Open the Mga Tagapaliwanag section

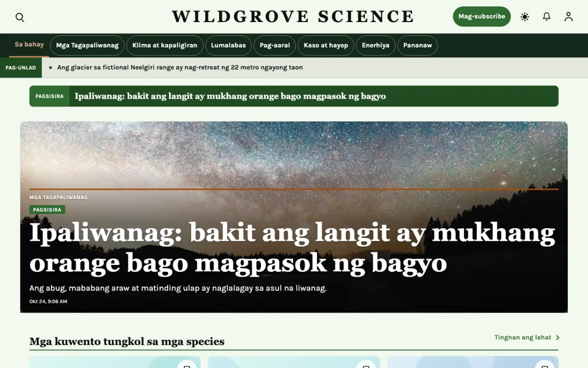[87, 45]
